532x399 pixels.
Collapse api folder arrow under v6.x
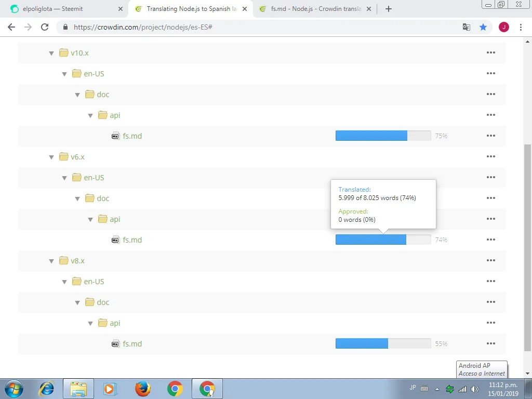tap(90, 220)
